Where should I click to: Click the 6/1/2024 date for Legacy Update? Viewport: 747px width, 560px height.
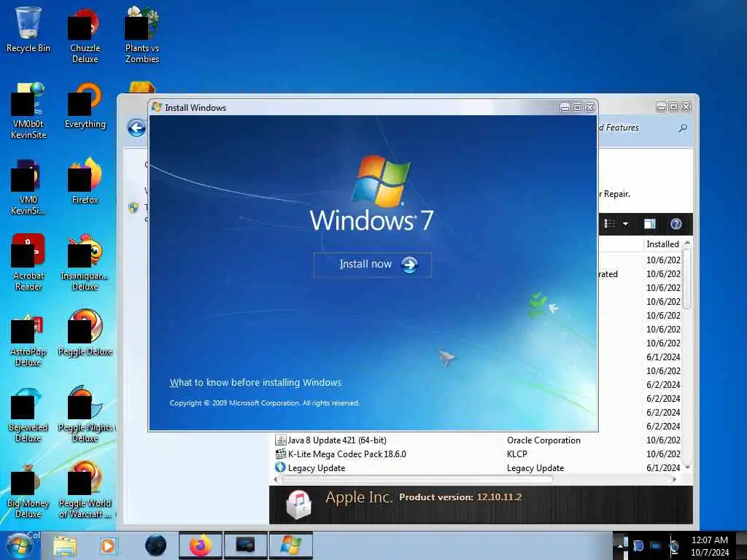(x=662, y=467)
